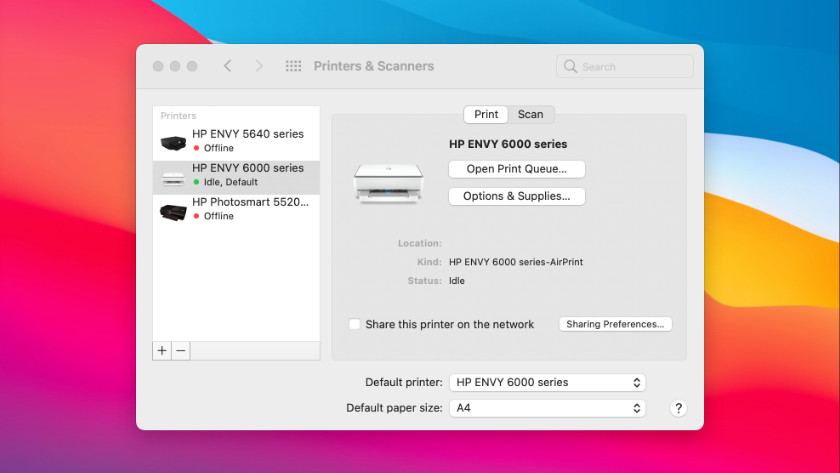Enable Share this printer on the network
The height and width of the screenshot is (473, 840).
pyautogui.click(x=354, y=324)
